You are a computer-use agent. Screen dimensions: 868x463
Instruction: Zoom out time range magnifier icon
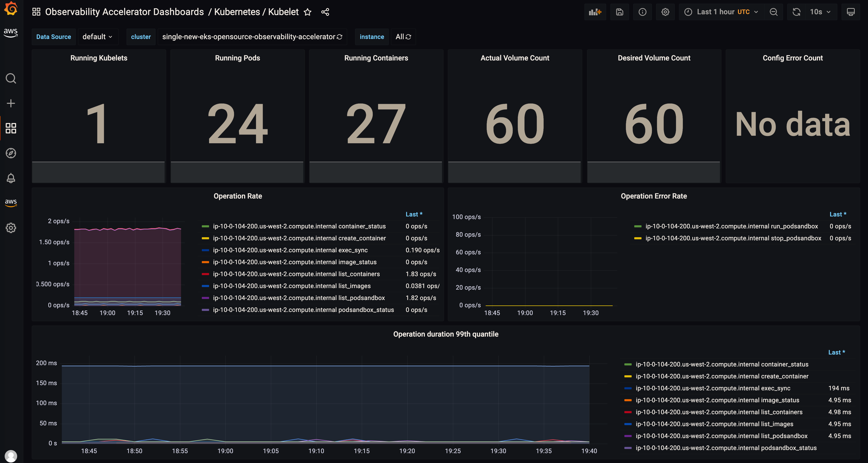coord(774,12)
